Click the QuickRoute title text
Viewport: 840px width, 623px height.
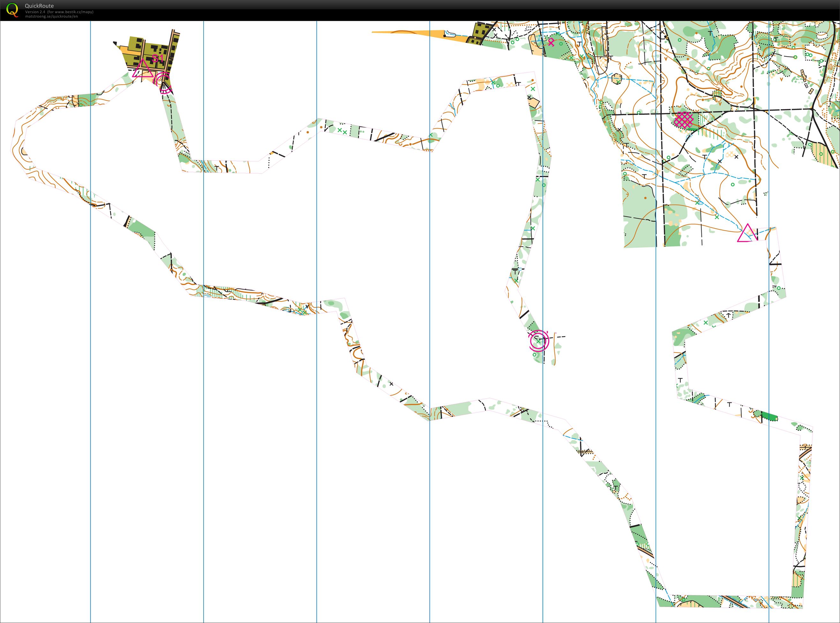(39, 6)
